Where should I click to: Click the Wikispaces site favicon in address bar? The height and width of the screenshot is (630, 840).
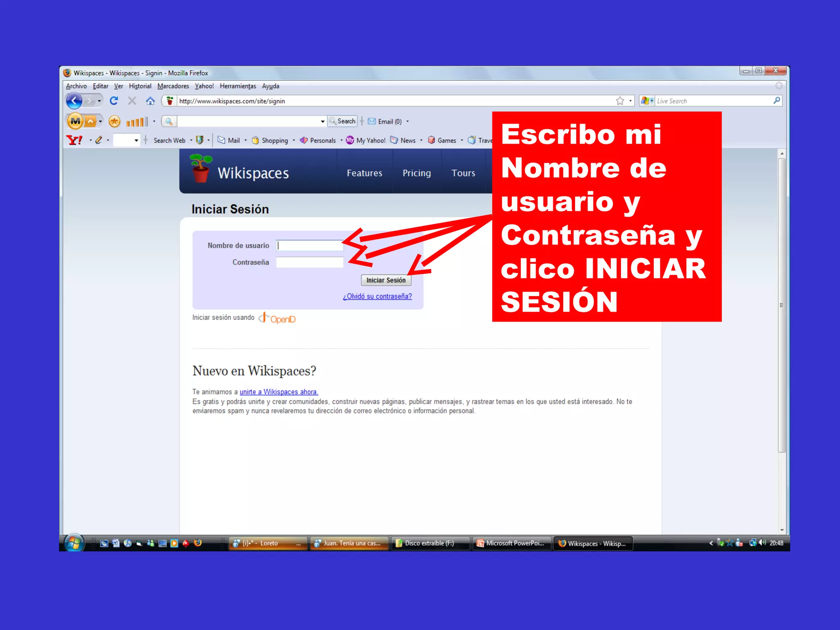coord(170,100)
